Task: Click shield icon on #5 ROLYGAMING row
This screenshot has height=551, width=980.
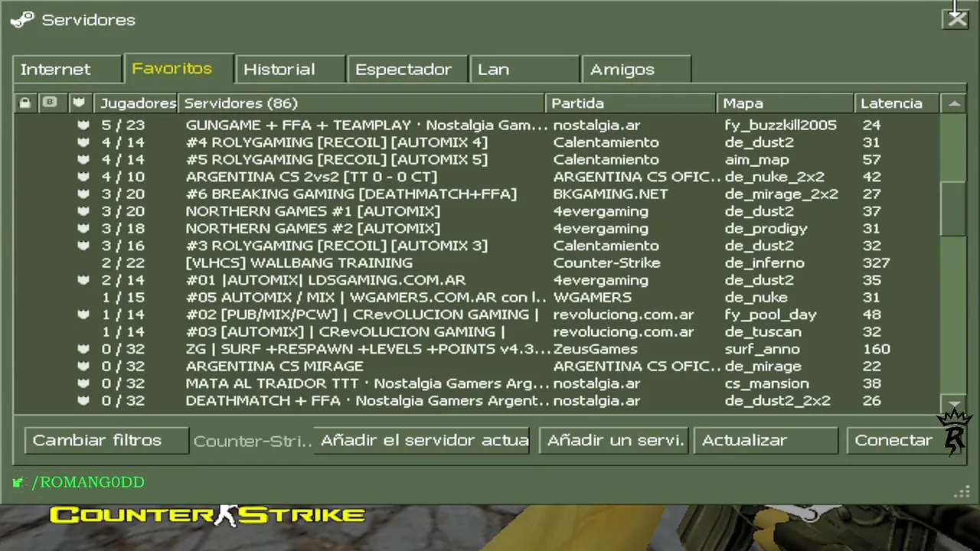Action: [x=83, y=159]
